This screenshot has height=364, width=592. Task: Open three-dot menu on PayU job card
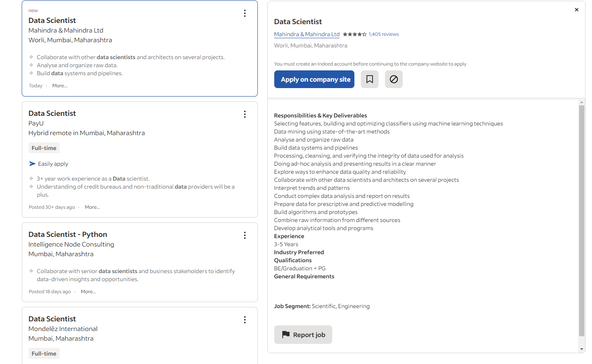[244, 114]
